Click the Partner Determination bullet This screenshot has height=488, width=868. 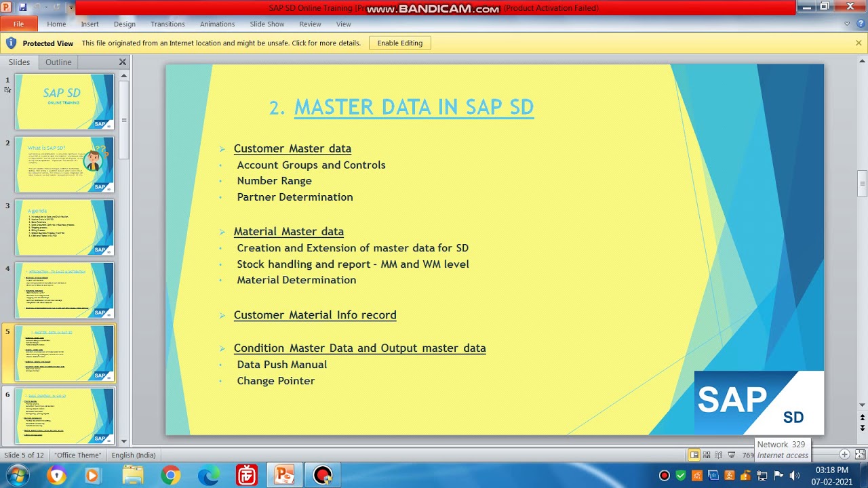tap(295, 197)
